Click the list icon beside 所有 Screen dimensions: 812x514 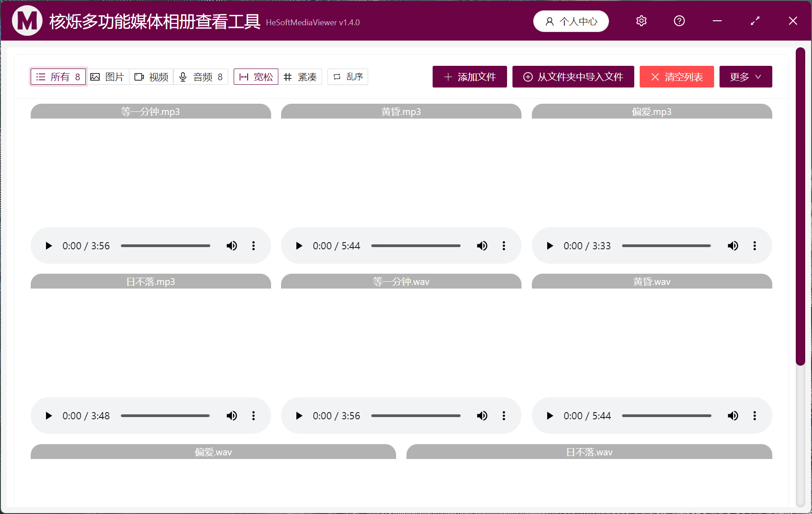click(40, 77)
